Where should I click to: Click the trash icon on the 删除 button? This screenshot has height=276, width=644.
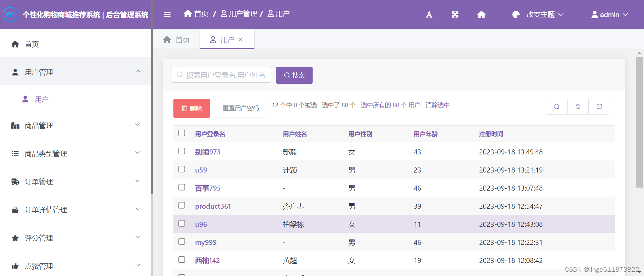184,108
